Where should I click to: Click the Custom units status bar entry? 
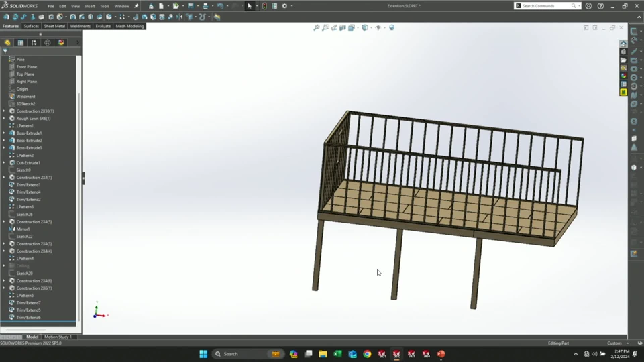[614, 343]
